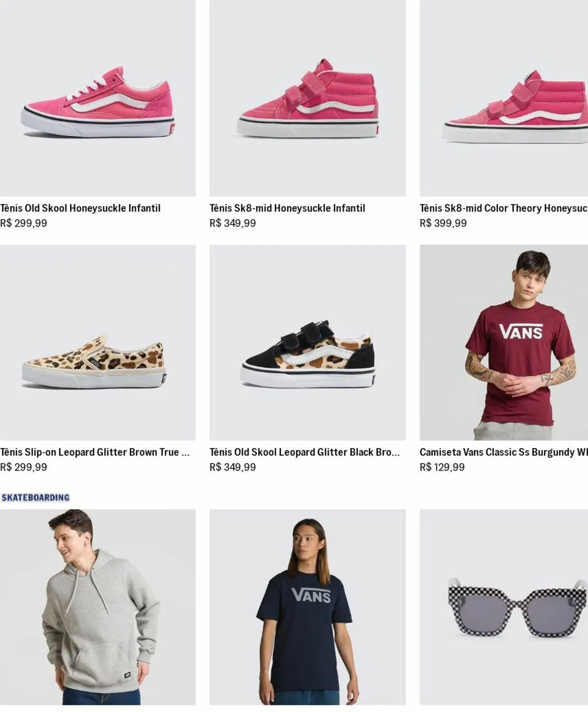Click the R$ 399,99 price of Sk8-mid Color Theory
This screenshot has height=712, width=588.
(x=443, y=223)
